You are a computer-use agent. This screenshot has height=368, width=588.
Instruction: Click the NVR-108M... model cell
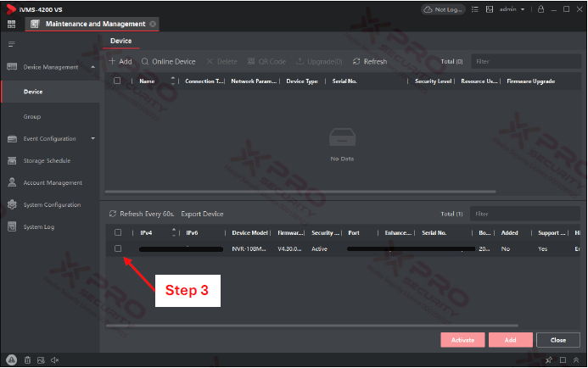[x=249, y=248]
